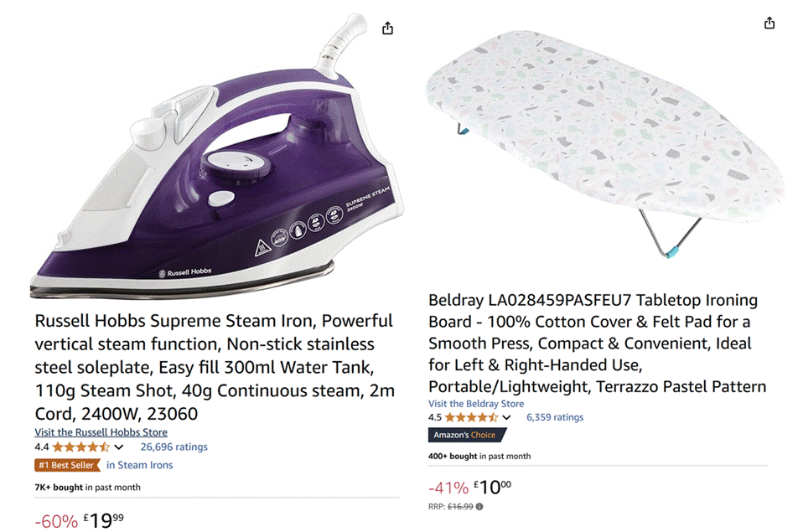Image resolution: width=798 pixels, height=532 pixels.
Task: Expand rating breakdown chevron next to 4.5
Action: pyautogui.click(x=506, y=417)
